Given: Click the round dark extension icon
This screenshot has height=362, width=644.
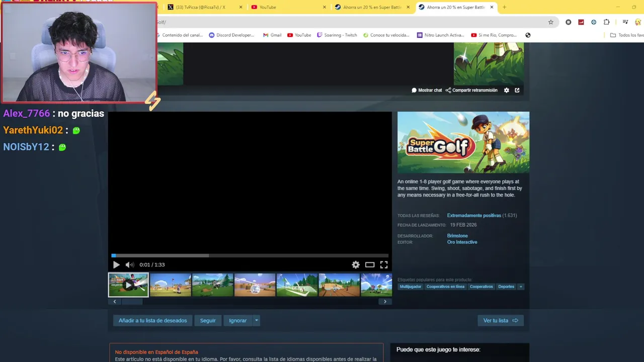Looking at the screenshot, I should pyautogui.click(x=569, y=22).
